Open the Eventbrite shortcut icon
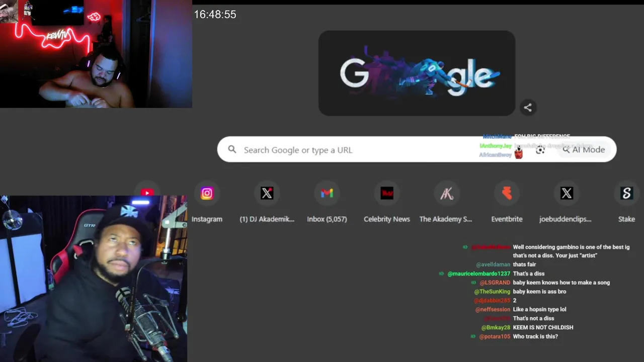Viewport: 644px width, 362px height. (x=507, y=194)
